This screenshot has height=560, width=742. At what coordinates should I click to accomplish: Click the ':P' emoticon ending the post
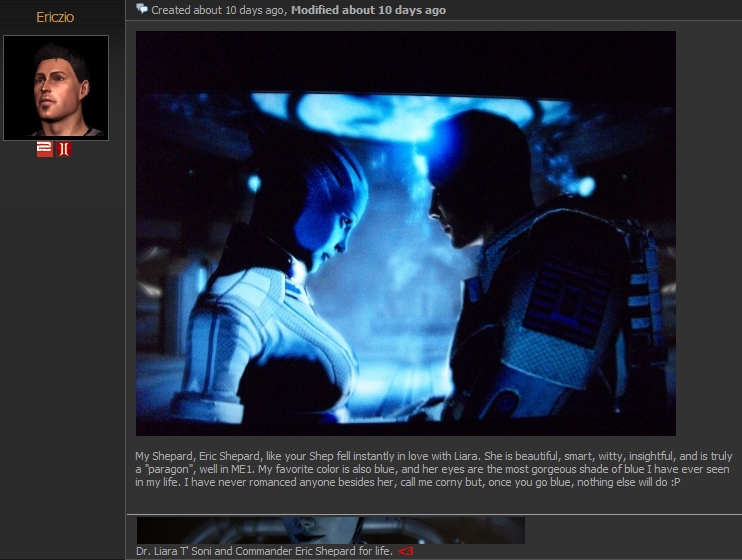pos(675,481)
